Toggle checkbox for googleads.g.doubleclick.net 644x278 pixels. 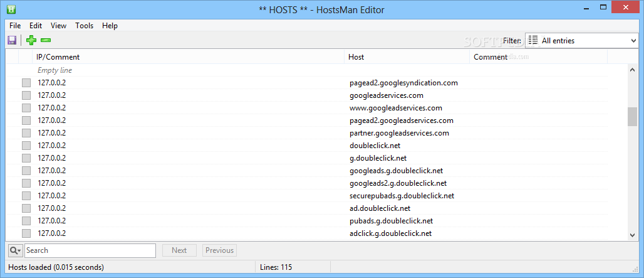(26, 171)
